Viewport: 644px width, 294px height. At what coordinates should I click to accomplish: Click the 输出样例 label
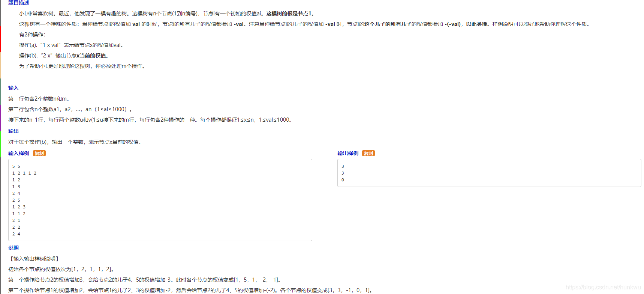[348, 153]
